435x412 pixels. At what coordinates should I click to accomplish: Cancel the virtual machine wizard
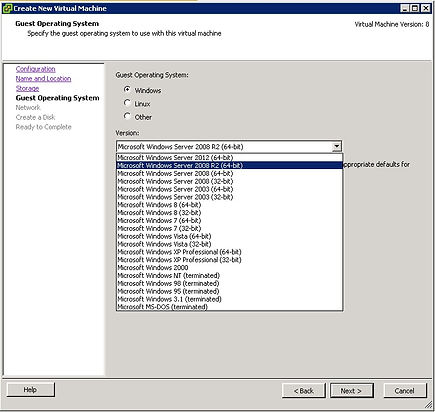coord(405,391)
